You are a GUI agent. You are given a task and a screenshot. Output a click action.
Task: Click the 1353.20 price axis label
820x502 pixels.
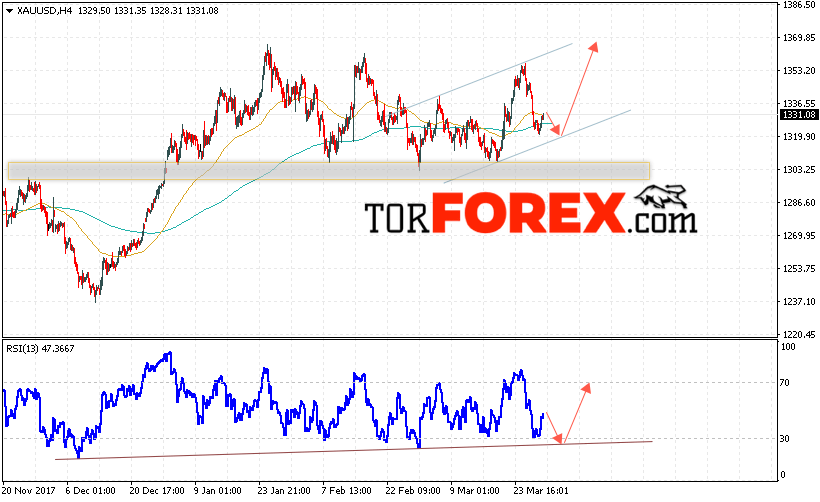pos(799,71)
